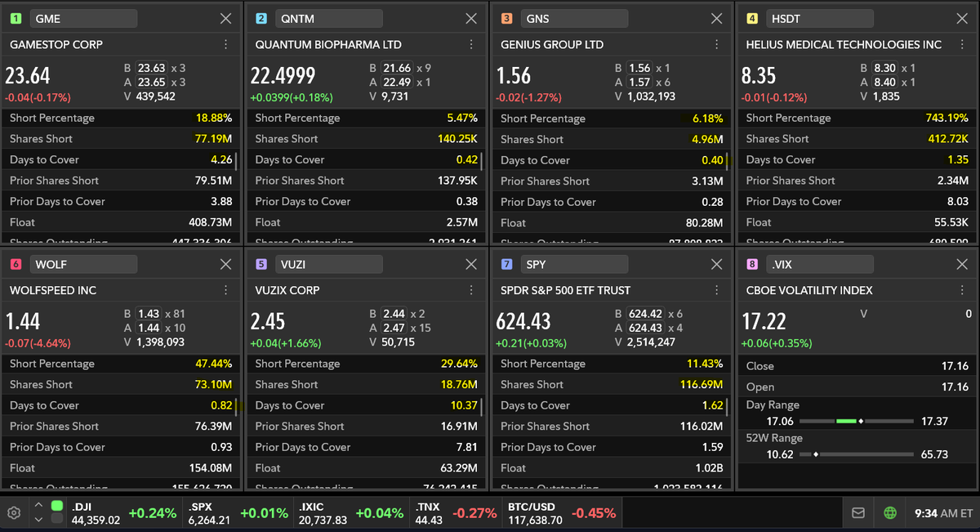
Task: Close the SPY watch panel
Action: click(x=716, y=264)
